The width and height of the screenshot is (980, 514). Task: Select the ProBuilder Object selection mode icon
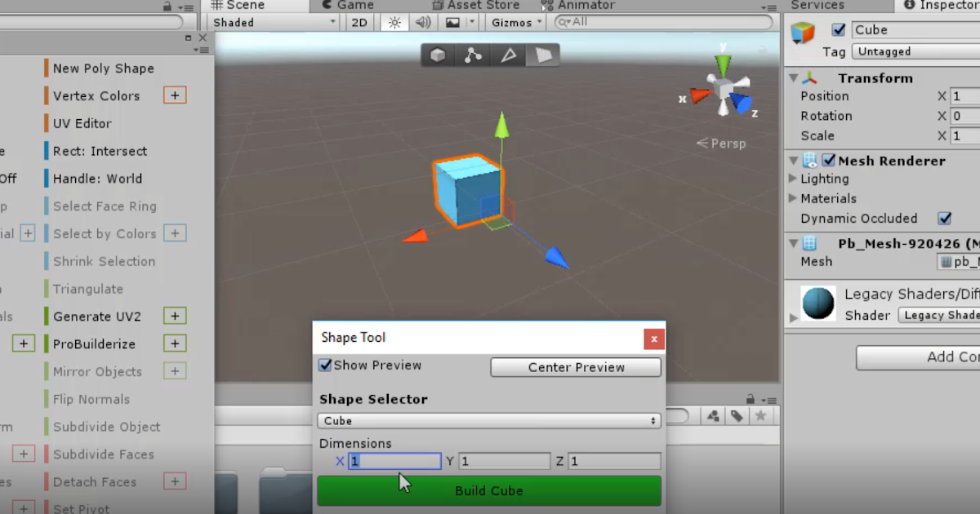(x=437, y=55)
